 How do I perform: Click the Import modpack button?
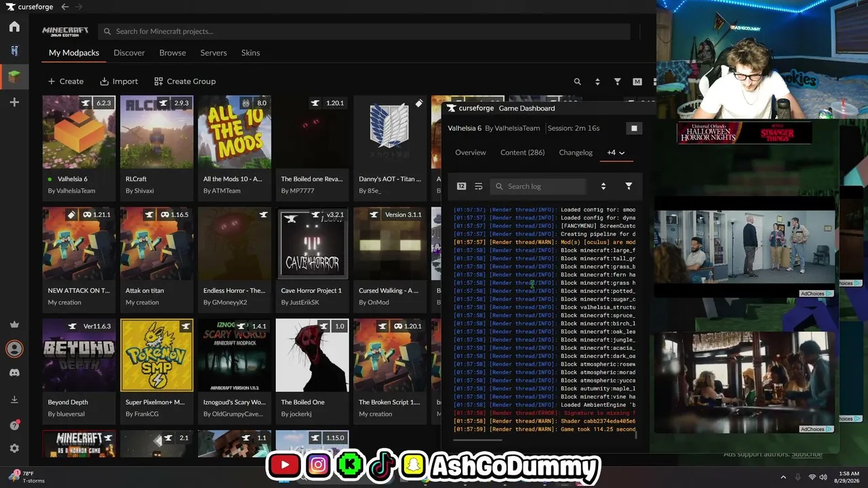[119, 81]
